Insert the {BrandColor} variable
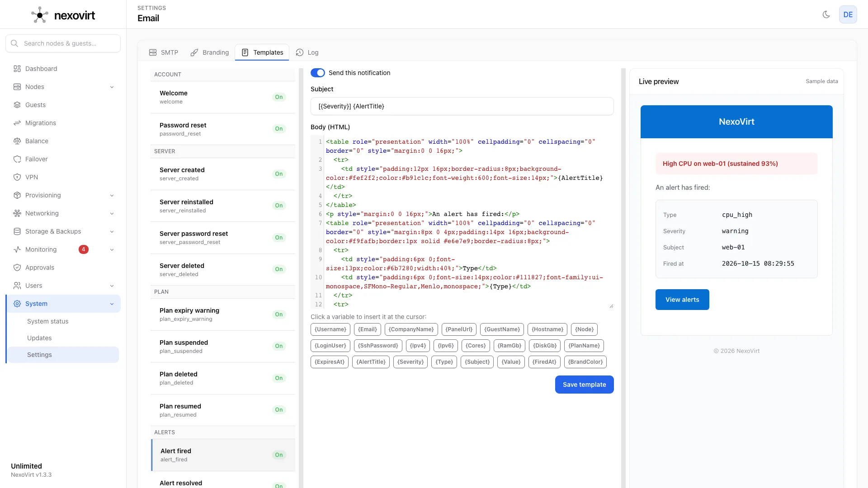The image size is (868, 488). pyautogui.click(x=585, y=362)
